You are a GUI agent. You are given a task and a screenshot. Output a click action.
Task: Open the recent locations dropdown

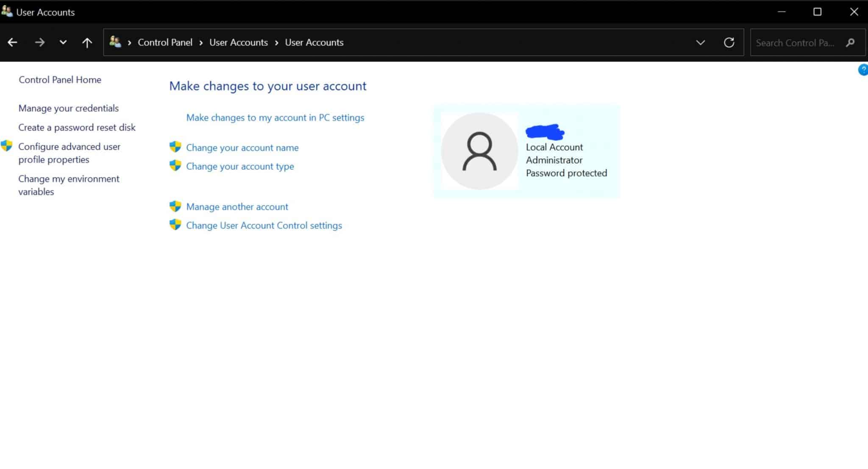[x=63, y=42]
